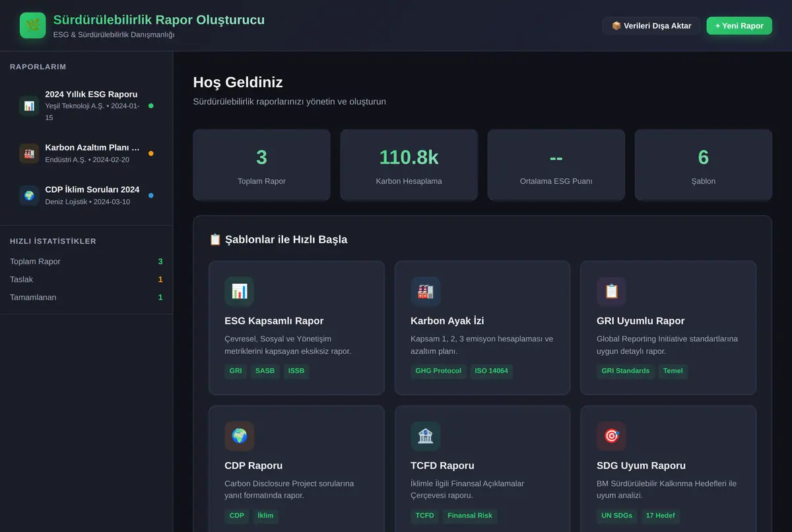Image resolution: width=792 pixels, height=532 pixels.
Task: Click the Karbon Ayak İzi factory icon
Action: [425, 291]
